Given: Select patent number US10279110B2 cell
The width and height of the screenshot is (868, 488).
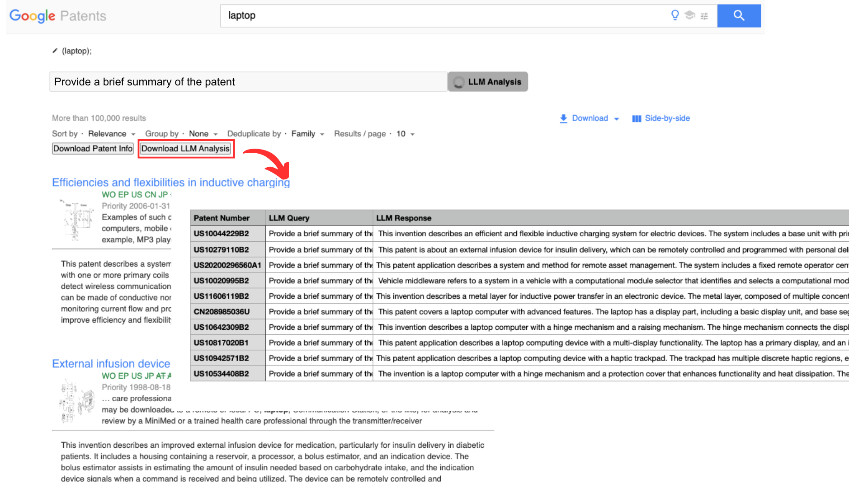Looking at the screenshot, I should click(x=228, y=249).
